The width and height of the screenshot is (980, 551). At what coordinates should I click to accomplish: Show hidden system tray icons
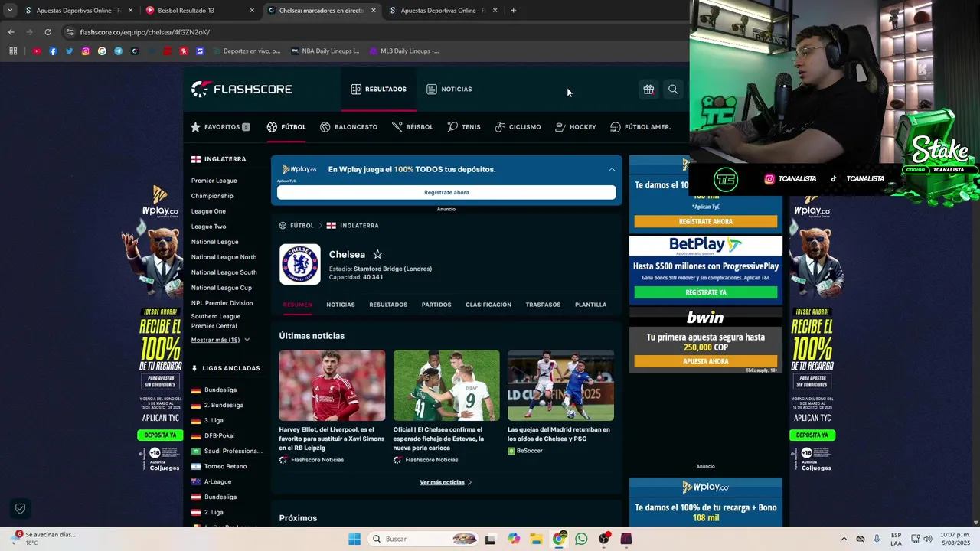pyautogui.click(x=844, y=539)
